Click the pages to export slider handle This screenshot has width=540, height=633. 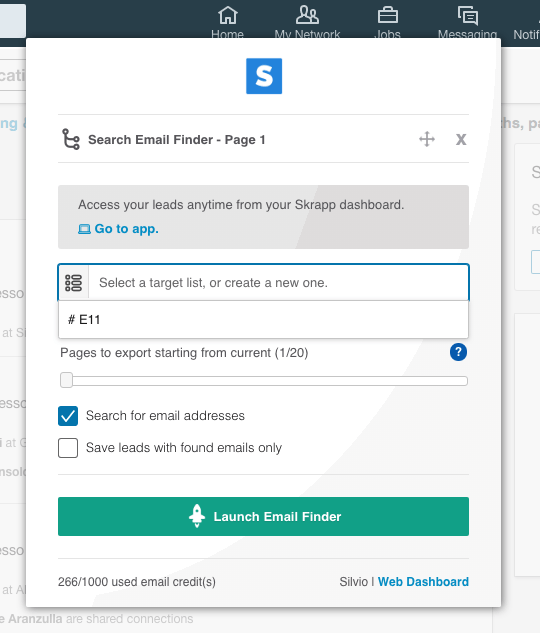click(x=66, y=380)
